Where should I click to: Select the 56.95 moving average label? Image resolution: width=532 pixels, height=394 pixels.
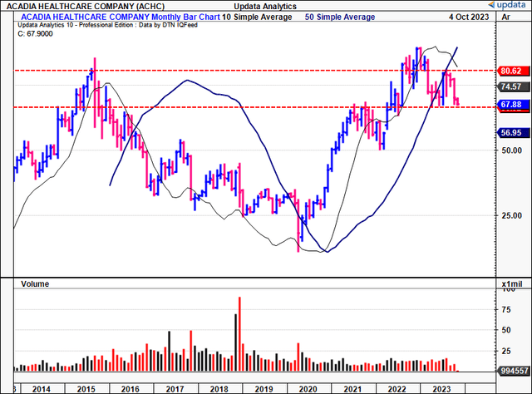(511, 133)
